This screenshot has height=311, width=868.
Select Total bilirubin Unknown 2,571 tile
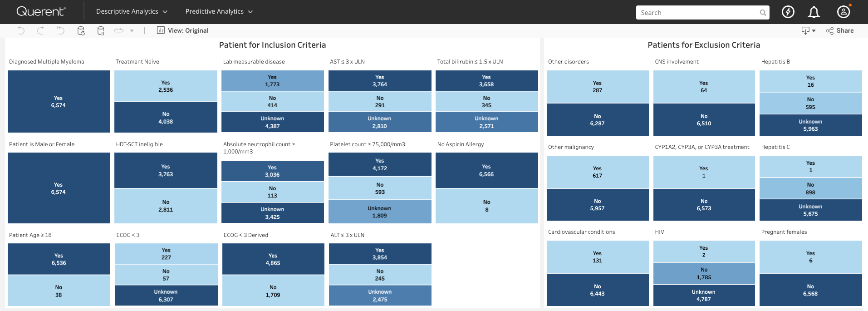486,122
